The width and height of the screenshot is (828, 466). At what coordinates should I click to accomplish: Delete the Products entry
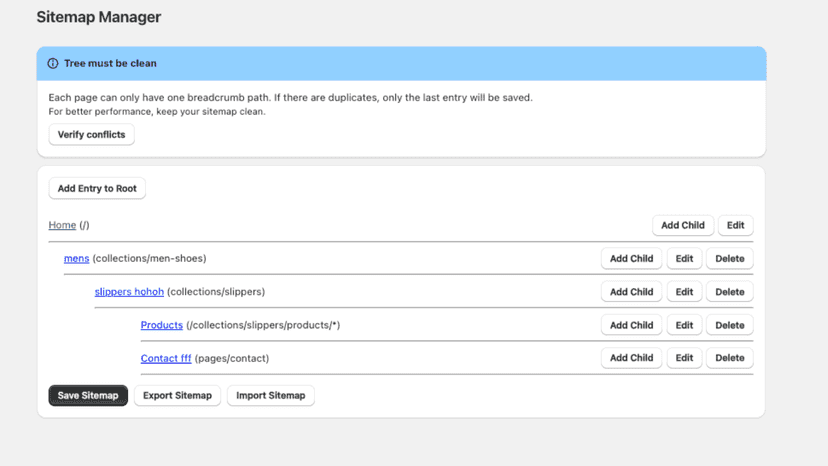click(730, 325)
